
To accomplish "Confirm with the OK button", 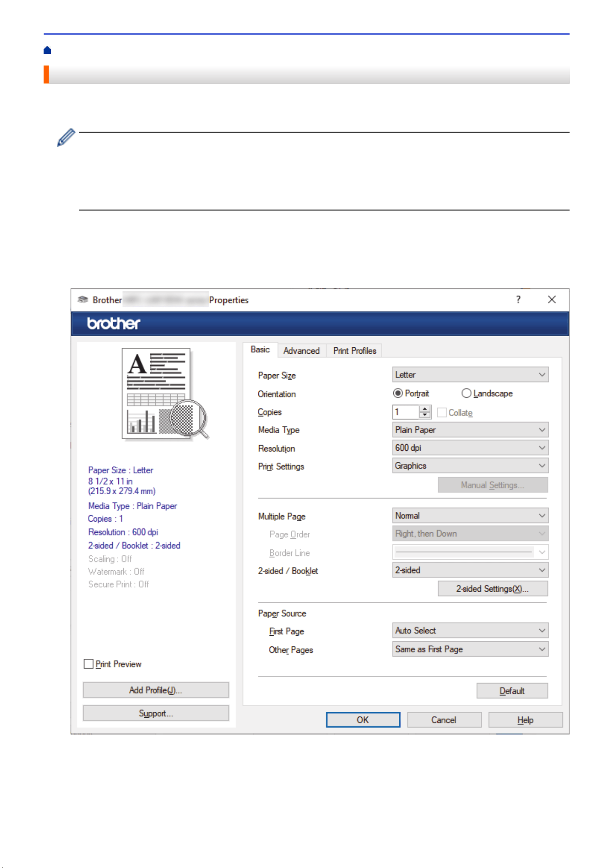I will 363,720.
